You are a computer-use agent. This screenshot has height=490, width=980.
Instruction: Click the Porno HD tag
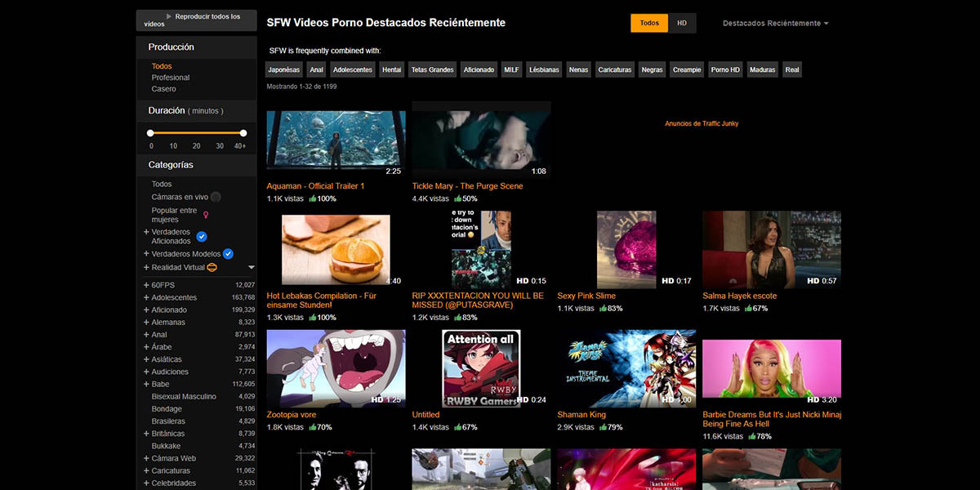pos(725,69)
